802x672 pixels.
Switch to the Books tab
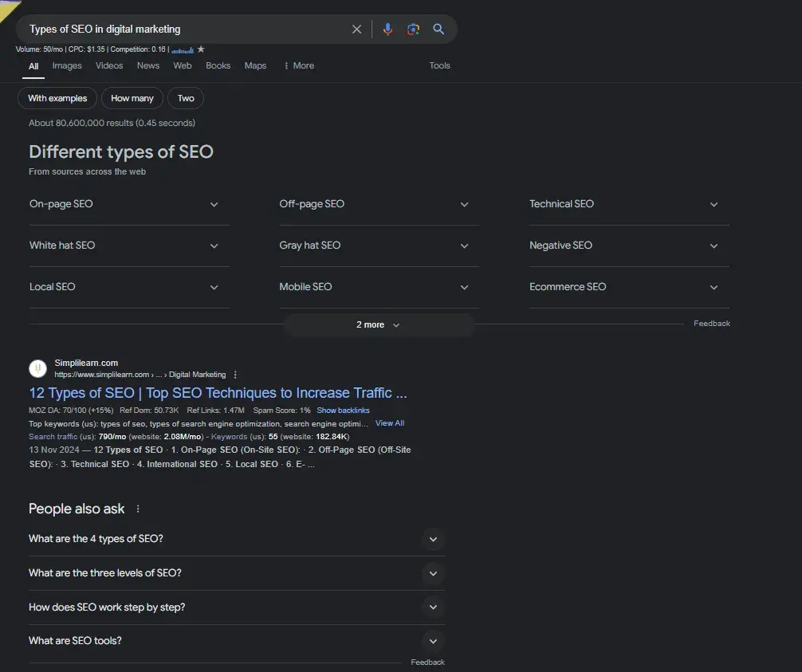pyautogui.click(x=218, y=65)
